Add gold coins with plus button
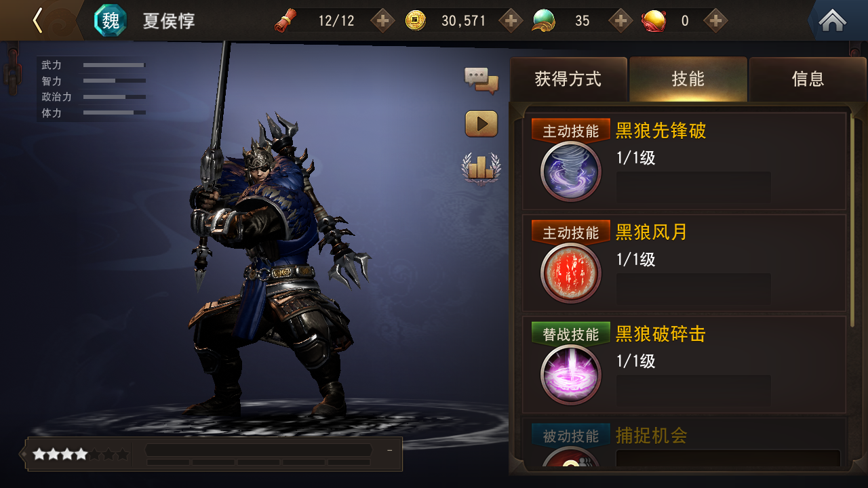This screenshot has height=488, width=868. click(511, 21)
